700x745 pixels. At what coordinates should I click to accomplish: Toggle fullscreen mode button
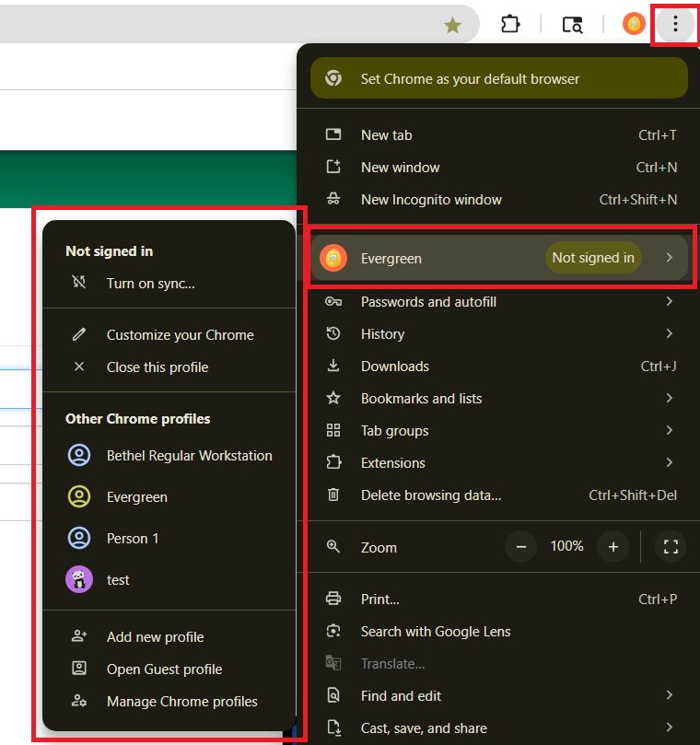click(x=671, y=546)
